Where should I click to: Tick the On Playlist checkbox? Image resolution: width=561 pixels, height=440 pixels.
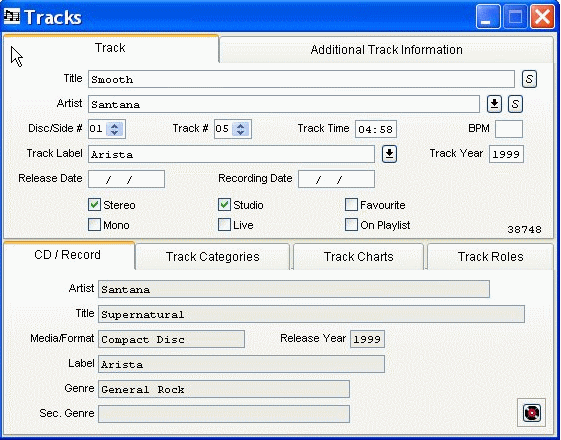[x=351, y=225]
